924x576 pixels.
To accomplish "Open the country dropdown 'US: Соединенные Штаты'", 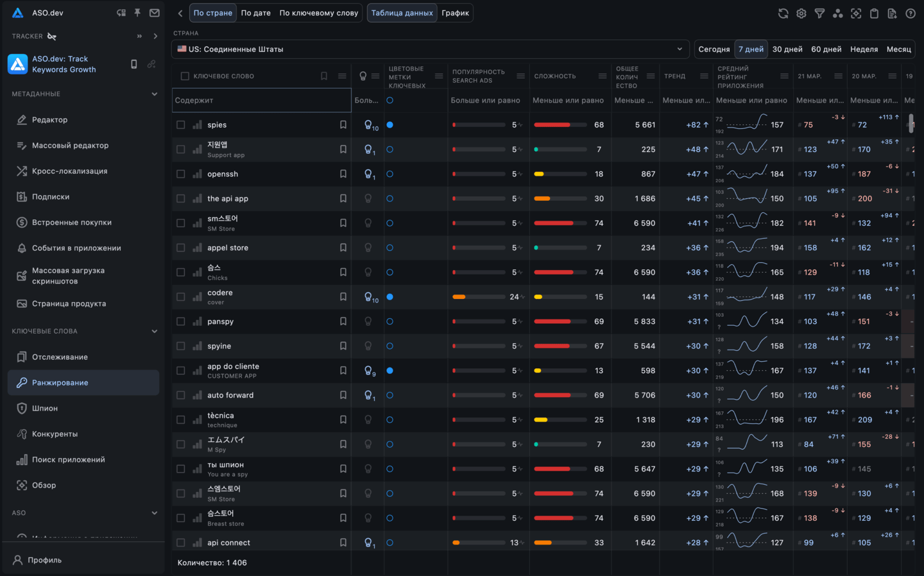I will click(430, 49).
